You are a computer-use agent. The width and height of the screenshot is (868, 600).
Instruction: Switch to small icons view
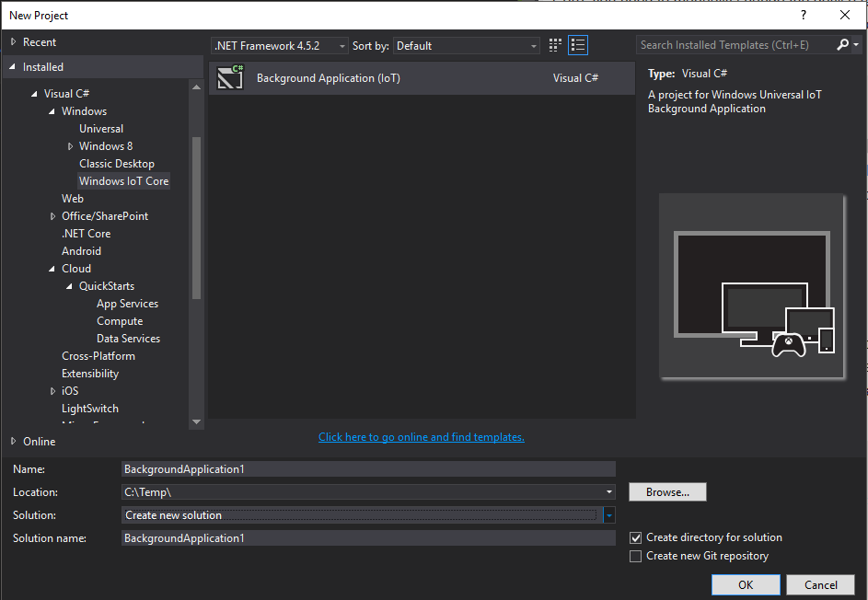tap(555, 45)
